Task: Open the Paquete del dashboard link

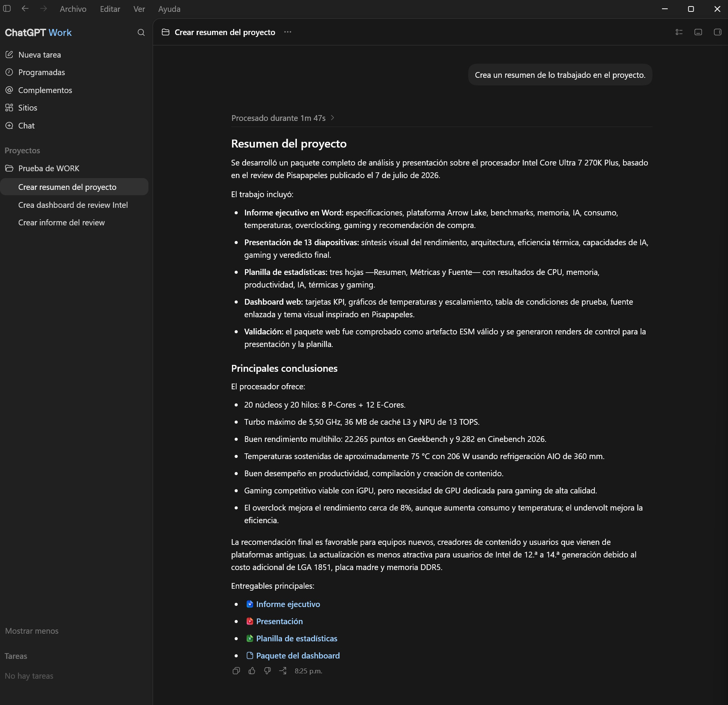Action: 298,655
